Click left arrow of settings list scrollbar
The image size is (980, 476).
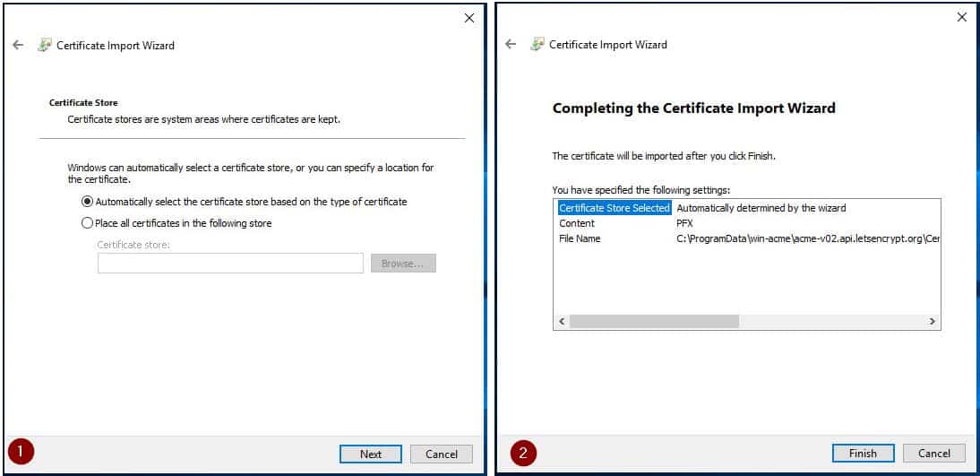pyautogui.click(x=562, y=322)
